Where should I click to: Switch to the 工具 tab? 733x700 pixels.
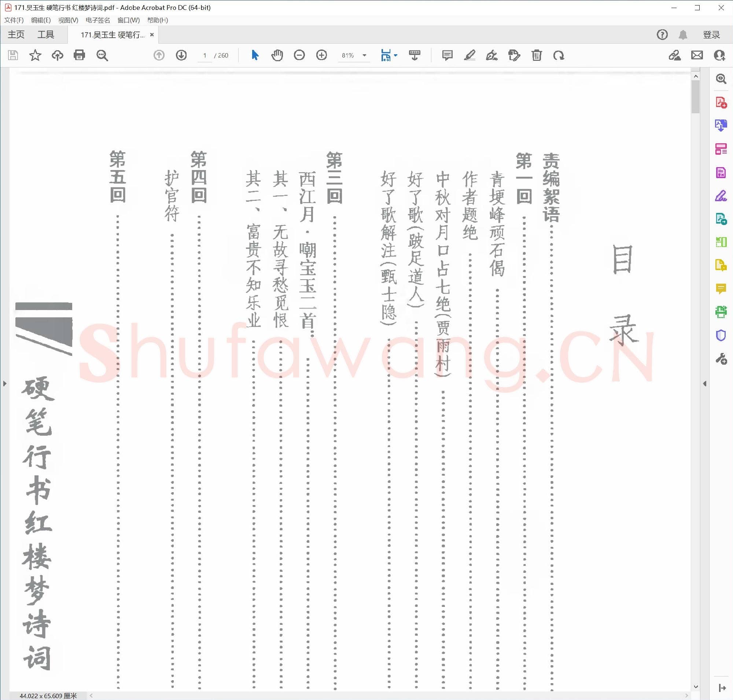click(46, 34)
